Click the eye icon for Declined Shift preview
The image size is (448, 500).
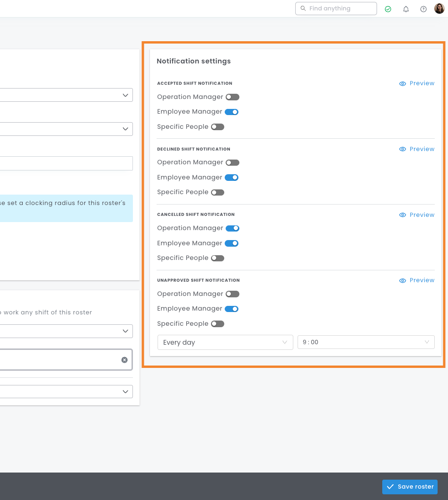(403, 149)
